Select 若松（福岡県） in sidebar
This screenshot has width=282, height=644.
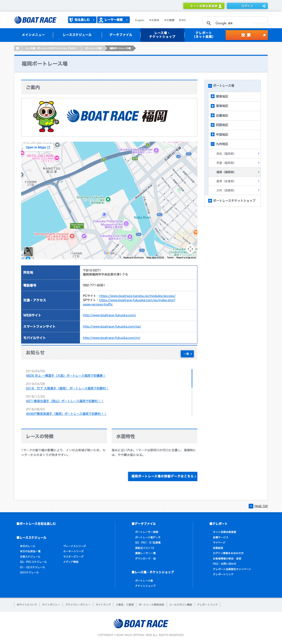[x=234, y=154]
